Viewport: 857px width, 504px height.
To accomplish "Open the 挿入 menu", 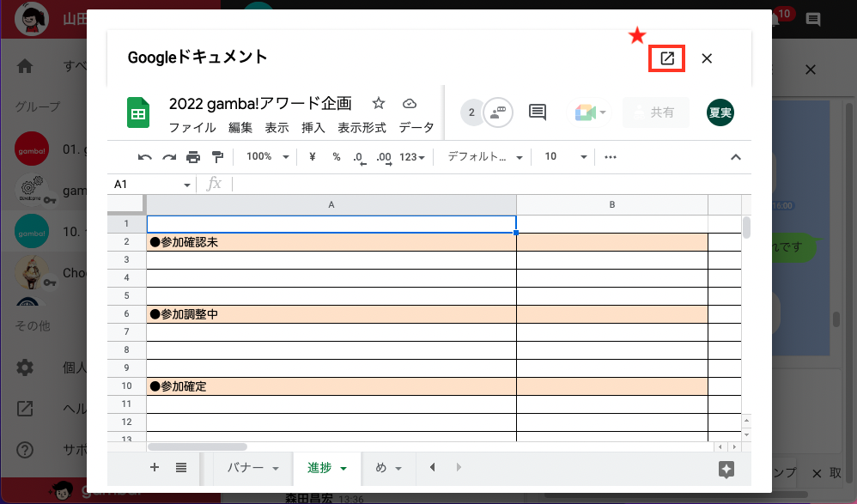I will coord(313,128).
